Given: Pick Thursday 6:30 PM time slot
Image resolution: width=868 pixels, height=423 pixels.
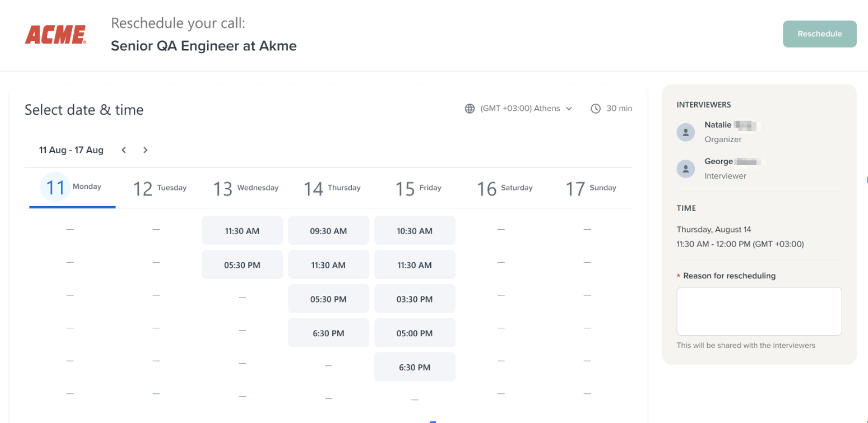Looking at the screenshot, I should click(x=328, y=333).
